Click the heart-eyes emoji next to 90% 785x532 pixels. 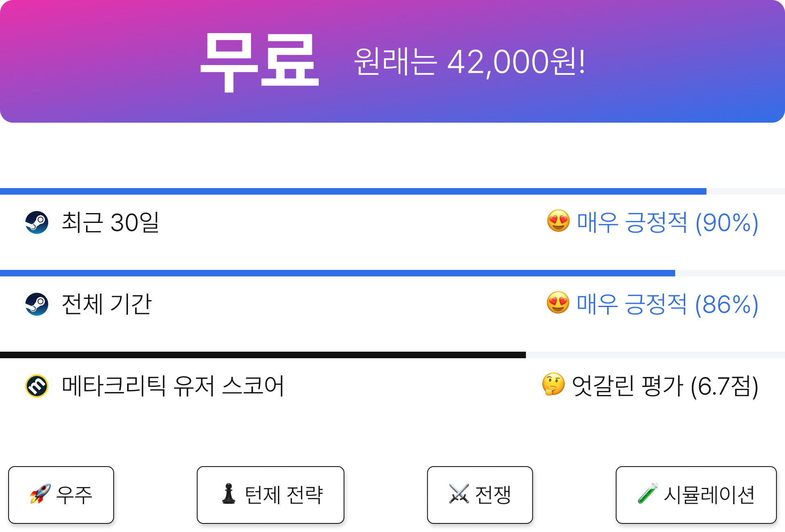(558, 221)
